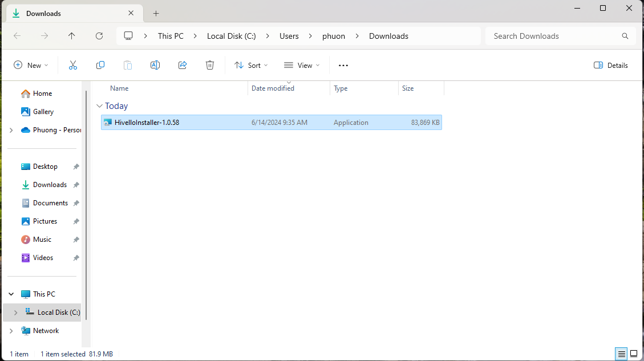Expand Local Disk (C:) tree node
The image size is (644, 361).
15,313
